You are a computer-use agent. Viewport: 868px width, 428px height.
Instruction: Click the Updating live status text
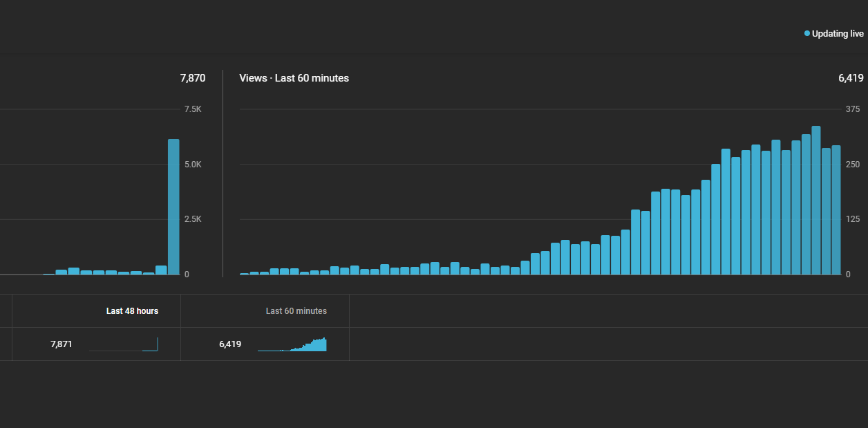click(x=838, y=34)
